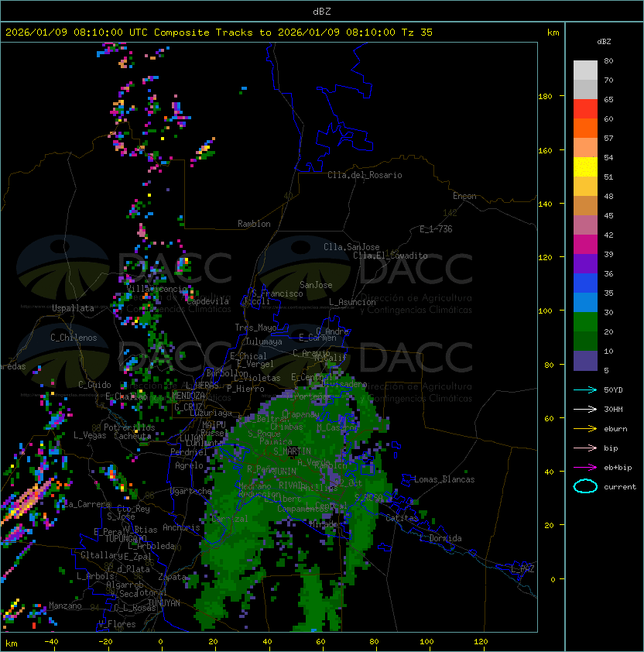Click the Clla.del_Rosario place label

(x=365, y=175)
